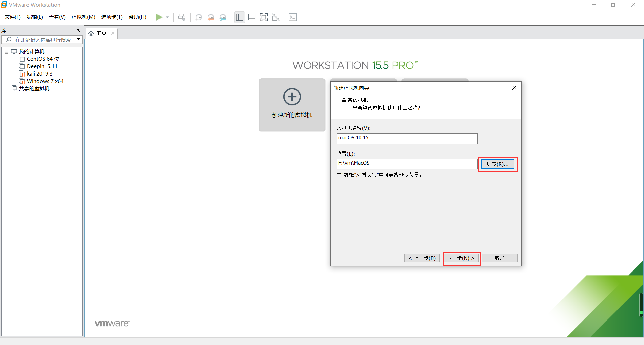Image resolution: width=644 pixels, height=345 pixels.
Task: Select 我的计算机 in the library tree
Action: click(32, 52)
